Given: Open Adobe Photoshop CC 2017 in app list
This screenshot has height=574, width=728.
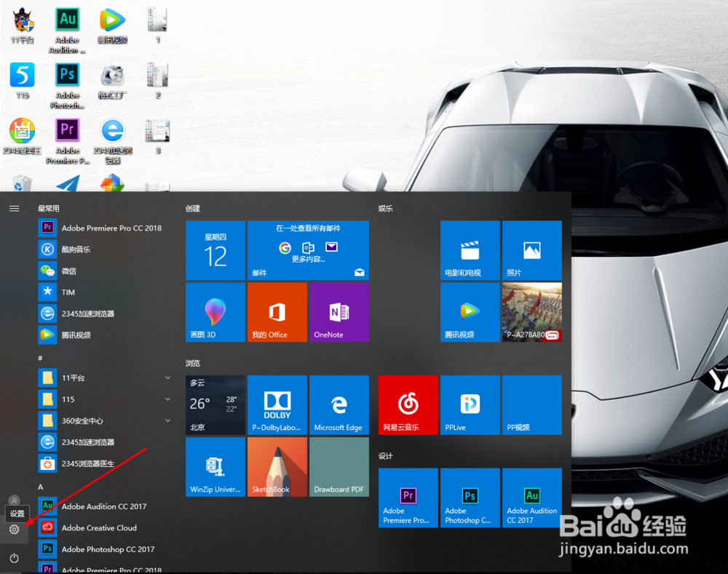Looking at the screenshot, I should pyautogui.click(x=105, y=549).
